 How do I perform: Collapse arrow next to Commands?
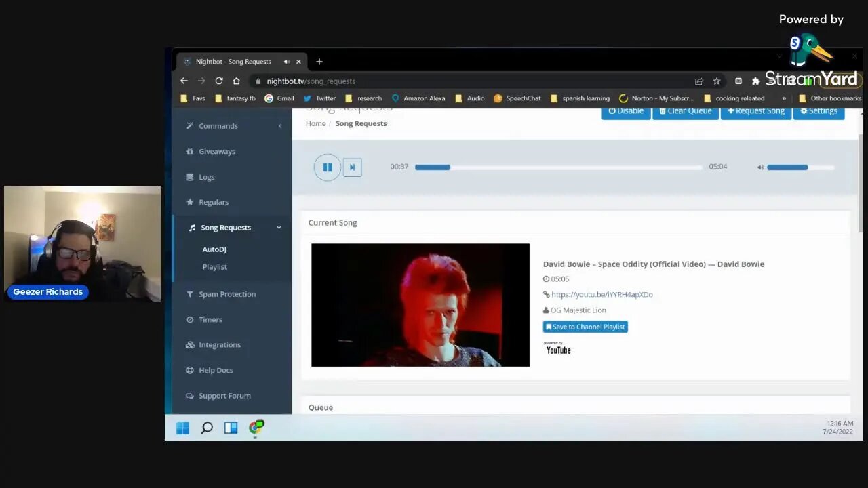pos(279,126)
